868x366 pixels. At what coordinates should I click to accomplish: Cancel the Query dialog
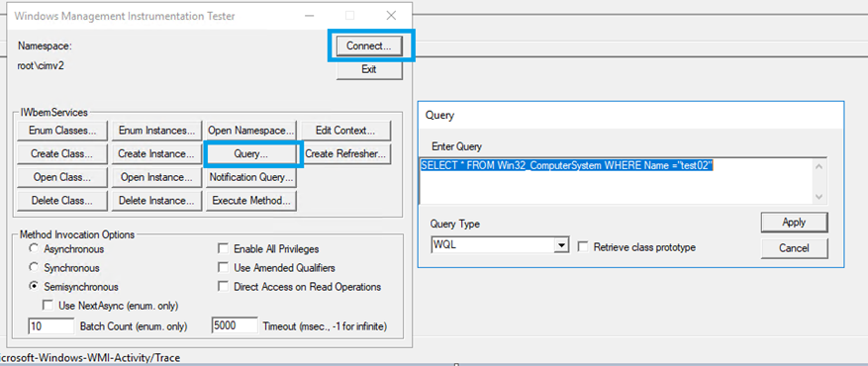coord(795,248)
